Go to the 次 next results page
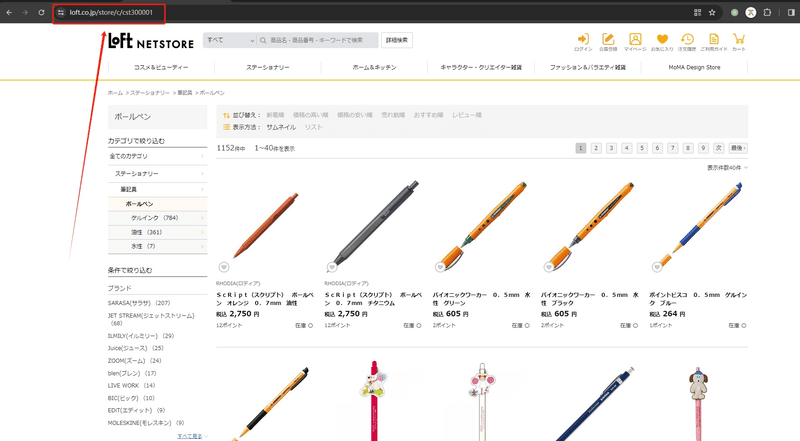Screen dimensions: 800x441 718,148
